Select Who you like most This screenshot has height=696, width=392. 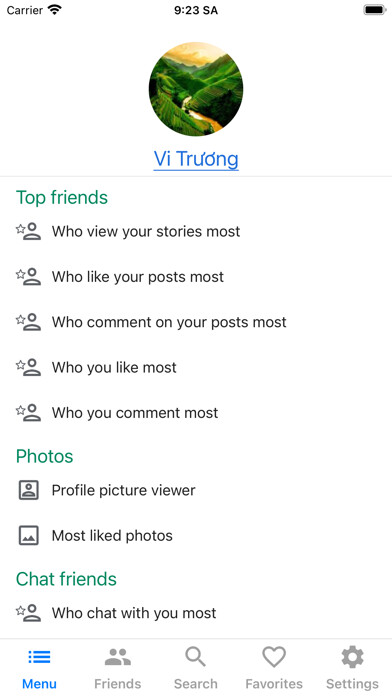(x=196, y=367)
